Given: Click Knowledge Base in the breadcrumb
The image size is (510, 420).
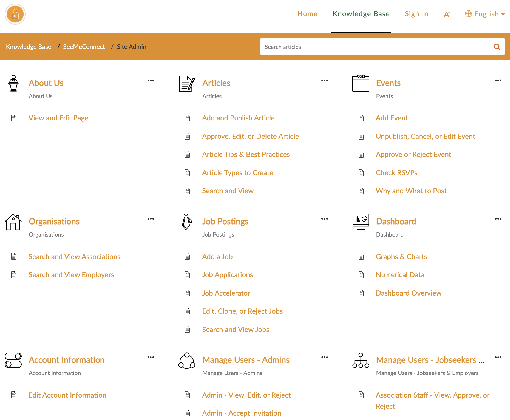Looking at the screenshot, I should (29, 47).
